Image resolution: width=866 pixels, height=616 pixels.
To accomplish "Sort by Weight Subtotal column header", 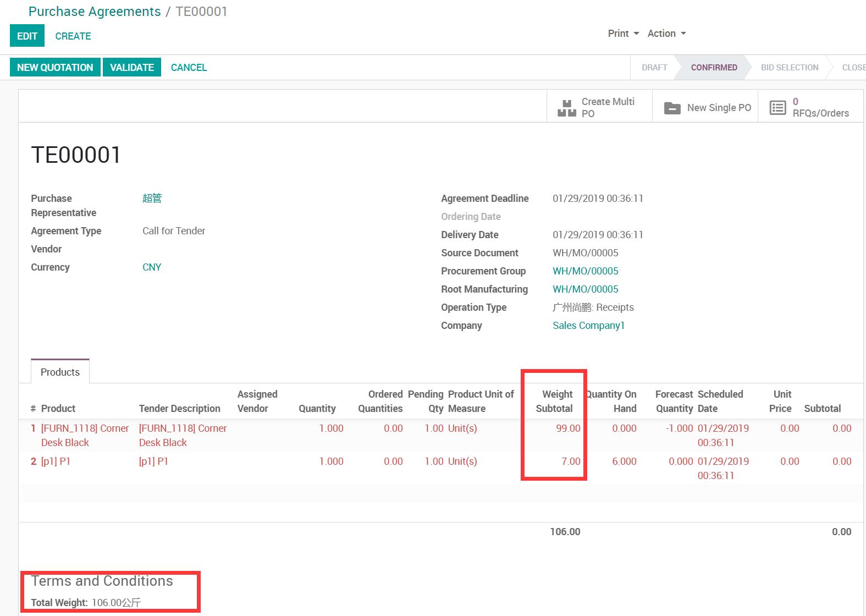I will pos(554,402).
